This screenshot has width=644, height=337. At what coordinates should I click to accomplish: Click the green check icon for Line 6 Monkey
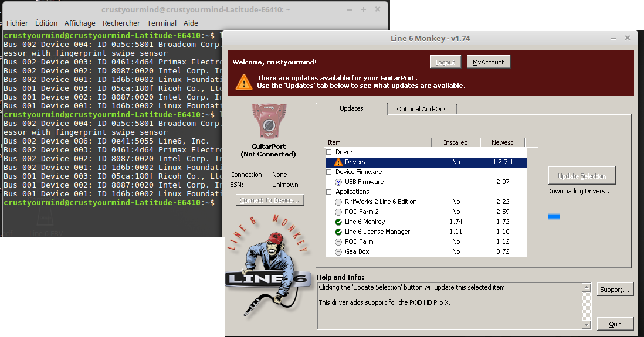(x=338, y=222)
